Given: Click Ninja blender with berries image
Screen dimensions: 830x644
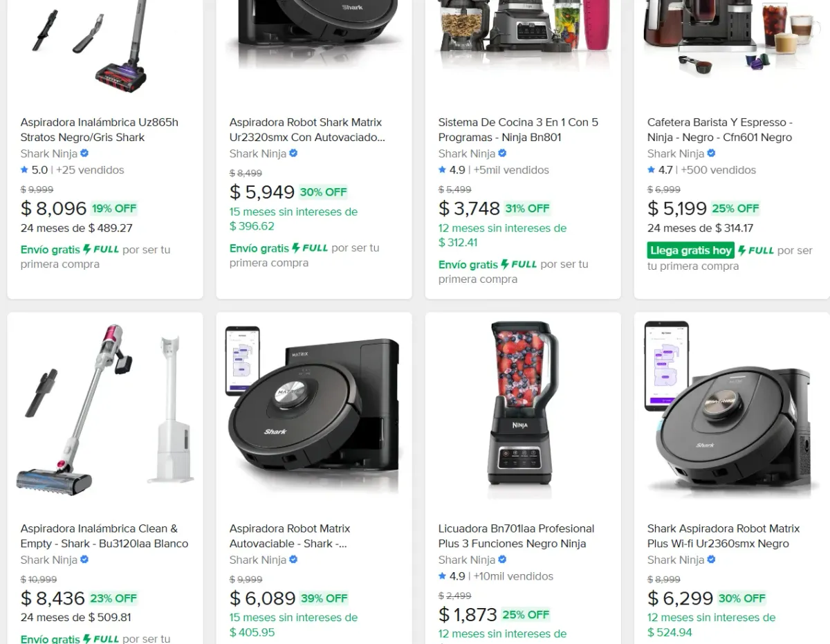Looking at the screenshot, I should [523, 403].
